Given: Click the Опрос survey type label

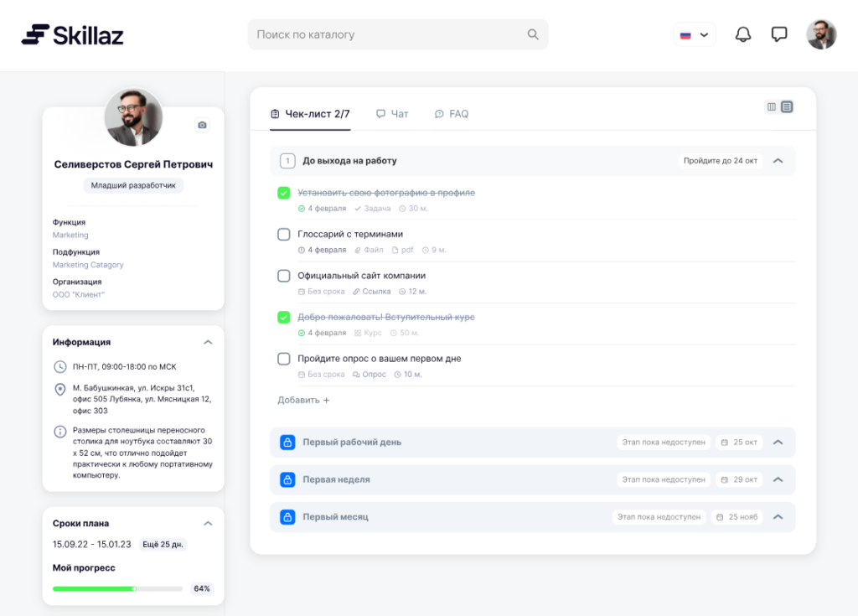Looking at the screenshot, I should [370, 375].
